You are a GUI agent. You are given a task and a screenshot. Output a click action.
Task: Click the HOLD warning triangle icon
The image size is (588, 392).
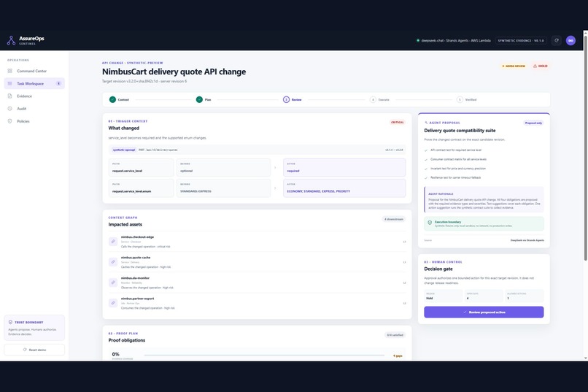(x=535, y=66)
